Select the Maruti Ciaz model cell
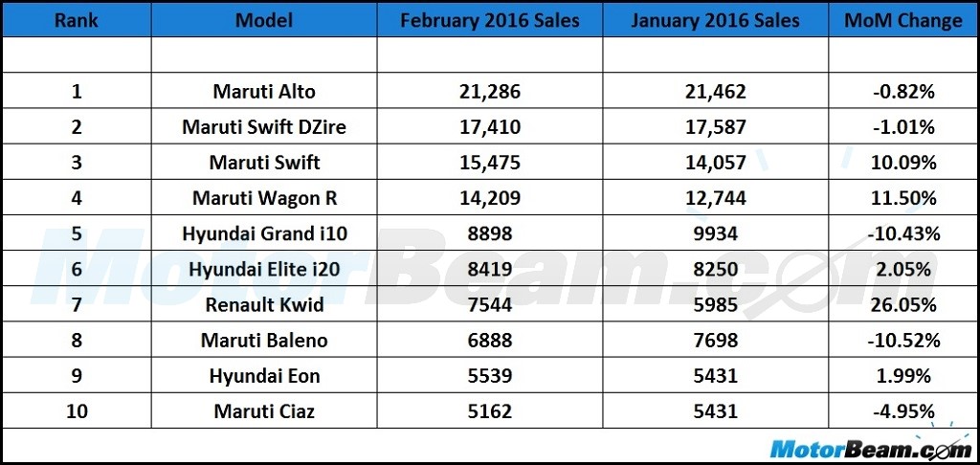980x465 pixels. (264, 411)
